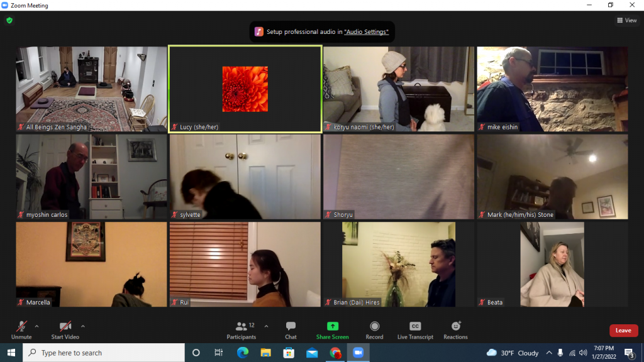Click the green encryption shield icon
Viewport: 644px width, 362px height.
coord(9,20)
